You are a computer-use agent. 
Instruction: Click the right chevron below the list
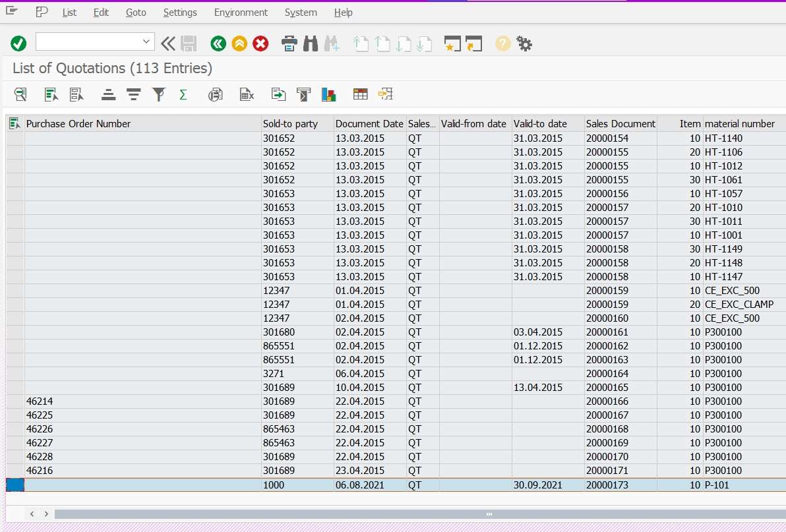point(46,514)
